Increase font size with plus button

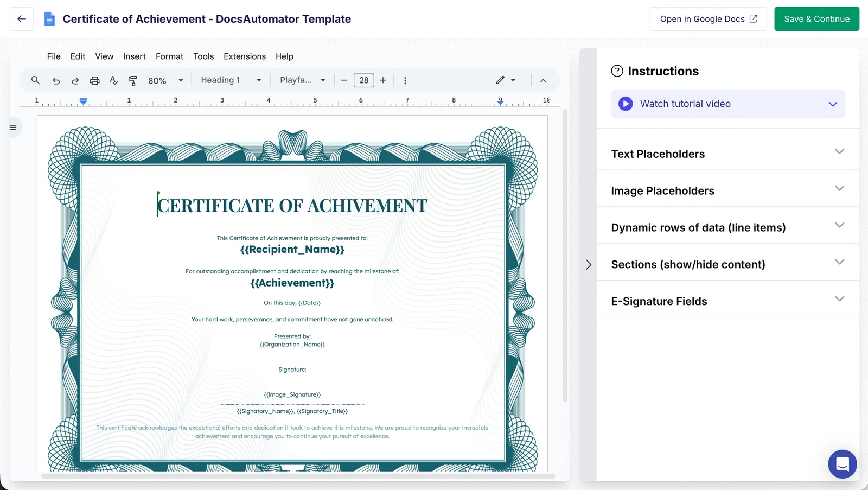click(383, 80)
